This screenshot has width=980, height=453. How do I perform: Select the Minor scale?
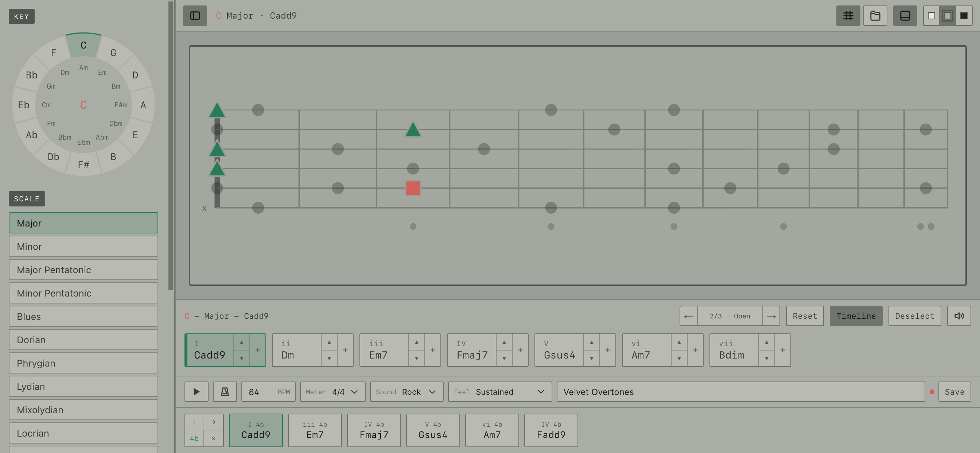(83, 246)
